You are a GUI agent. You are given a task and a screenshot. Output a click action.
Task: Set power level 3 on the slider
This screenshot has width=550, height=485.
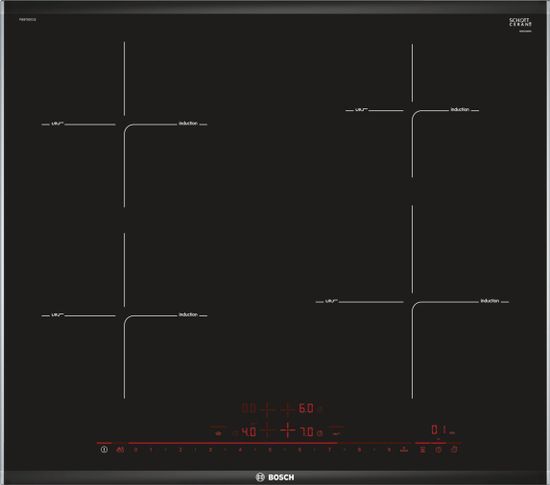pyautogui.click(x=210, y=450)
